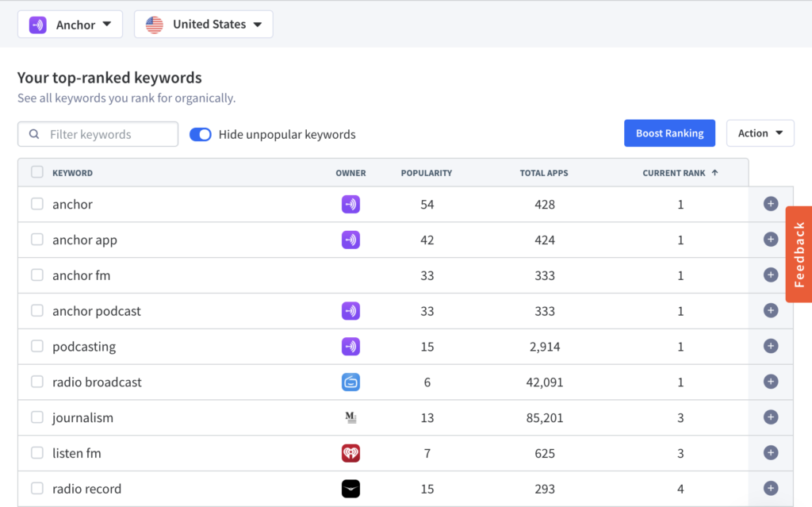Select the checkbox for anchor keyword
The image size is (812, 507).
click(36, 204)
